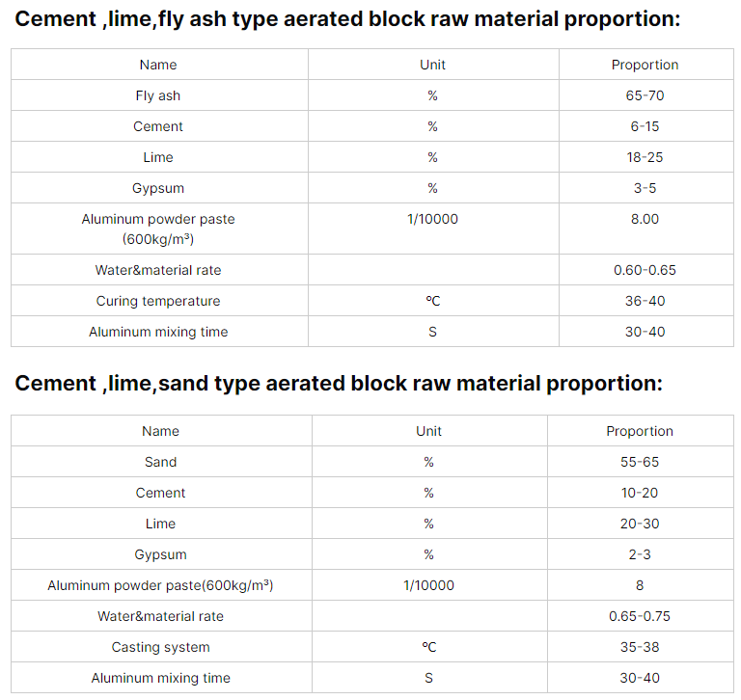741x700 pixels.
Task: Select the "Fly ash" name cell
Action: (158, 95)
